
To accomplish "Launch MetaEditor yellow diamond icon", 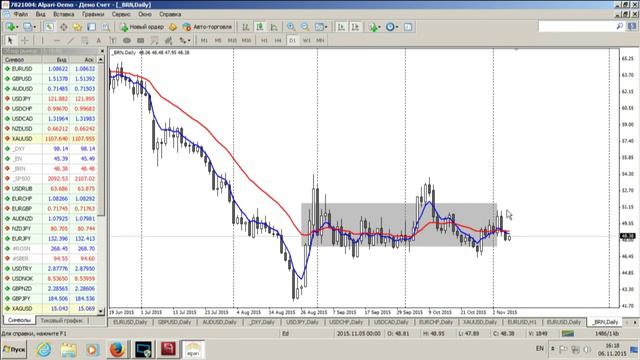I will coord(173,27).
